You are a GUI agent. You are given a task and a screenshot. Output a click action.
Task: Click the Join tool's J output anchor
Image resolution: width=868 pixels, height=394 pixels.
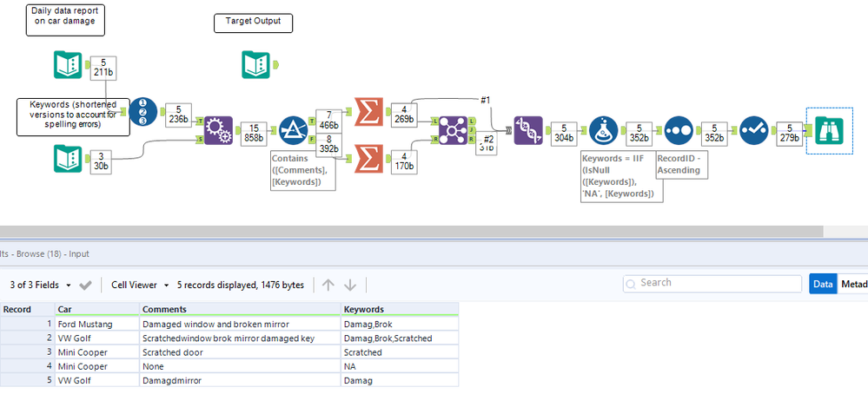pos(471,130)
